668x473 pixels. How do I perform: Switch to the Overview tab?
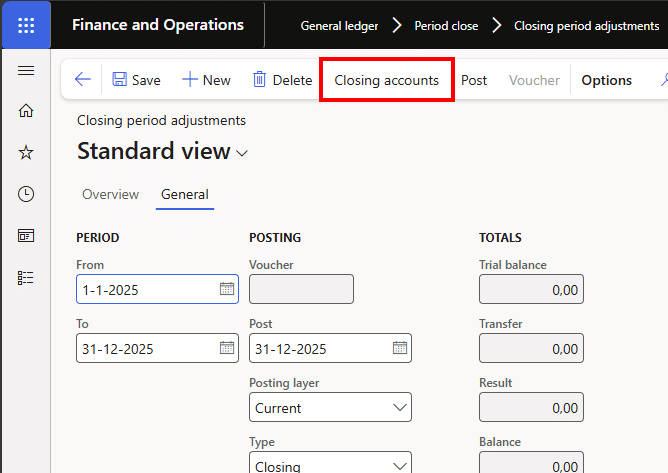click(110, 194)
